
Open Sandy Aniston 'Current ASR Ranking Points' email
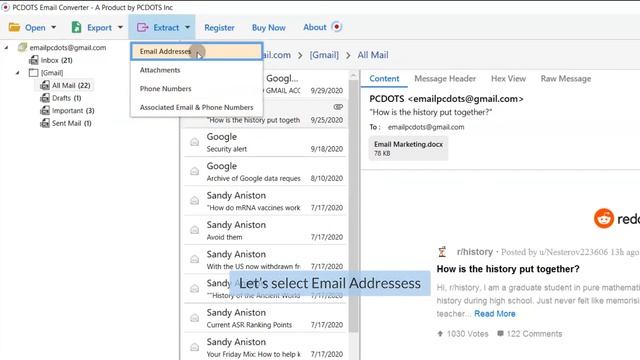click(265, 318)
